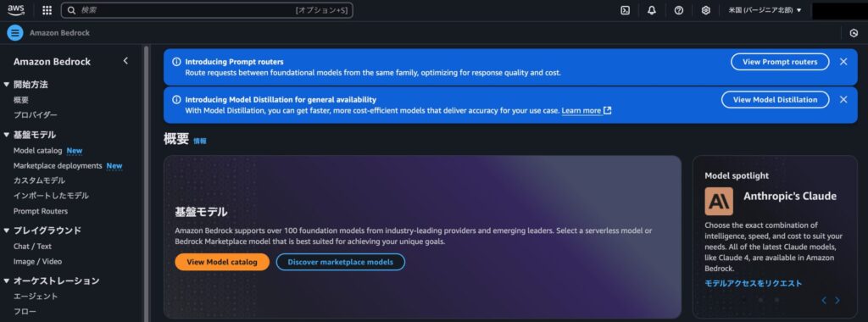This screenshot has height=322, width=868.
Task: Click the View Model Distillation button
Action: point(775,100)
